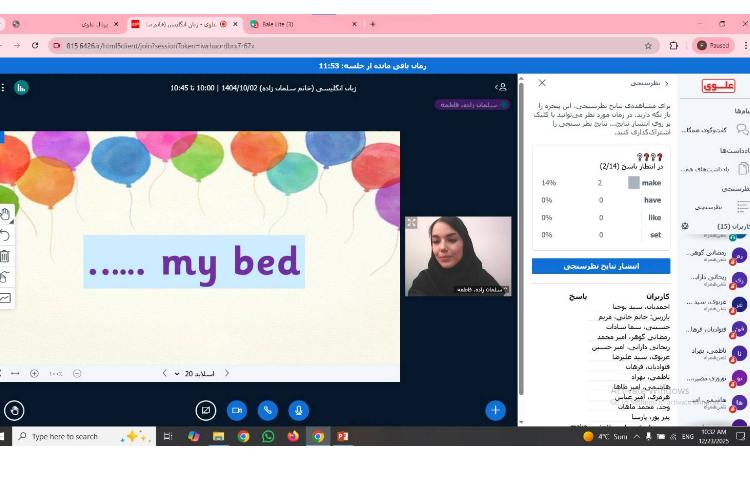
Task: Clear all annotations with trash icon
Action: point(5,256)
